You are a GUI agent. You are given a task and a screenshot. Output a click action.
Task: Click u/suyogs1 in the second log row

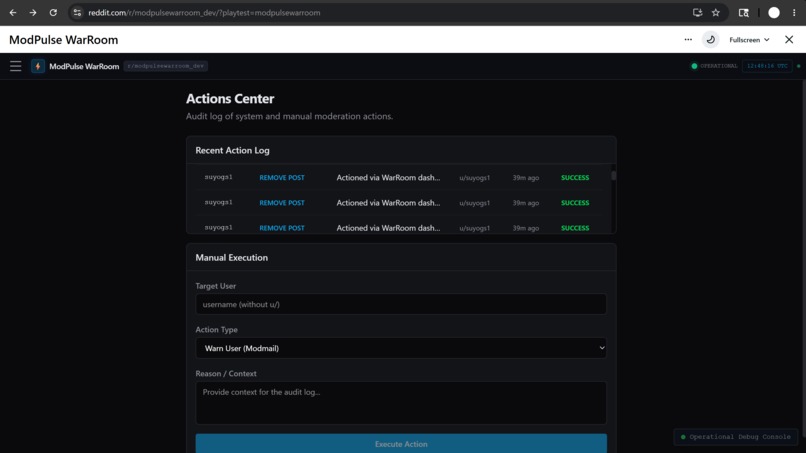pyautogui.click(x=474, y=203)
